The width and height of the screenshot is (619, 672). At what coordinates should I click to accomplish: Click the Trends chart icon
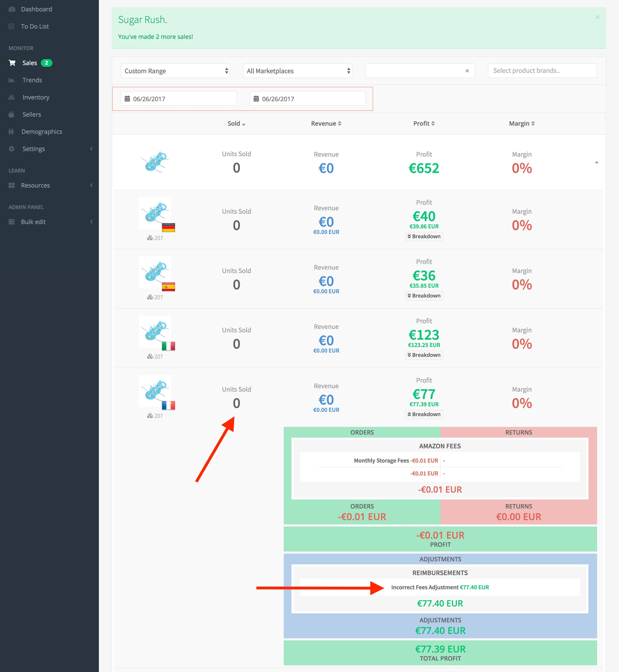pos(11,80)
